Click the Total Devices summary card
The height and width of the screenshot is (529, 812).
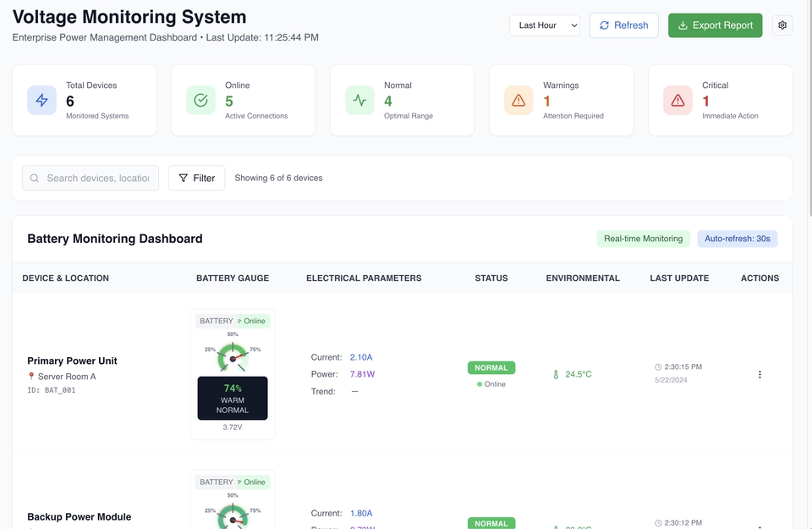point(85,100)
